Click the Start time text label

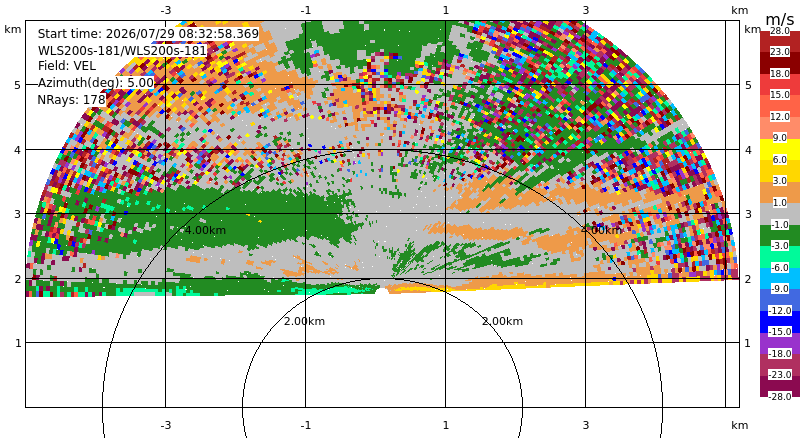click(148, 34)
